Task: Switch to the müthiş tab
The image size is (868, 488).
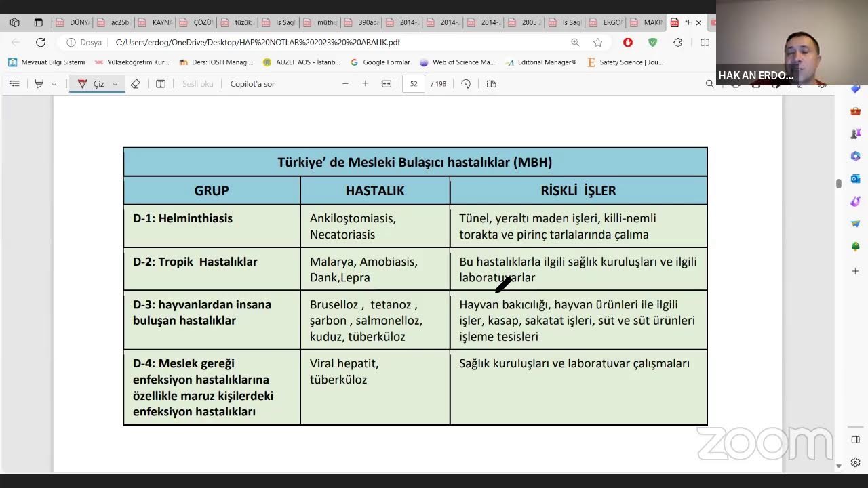Action: (x=320, y=22)
